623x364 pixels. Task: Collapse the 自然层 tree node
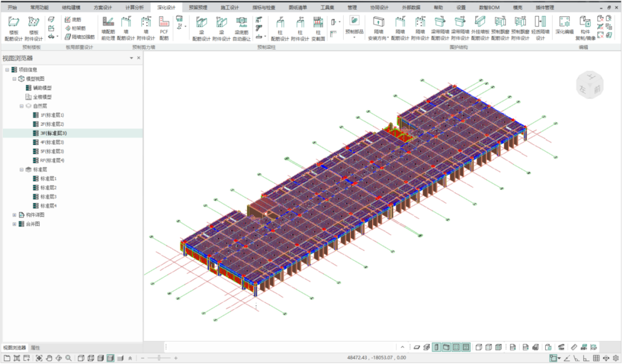pyautogui.click(x=21, y=106)
